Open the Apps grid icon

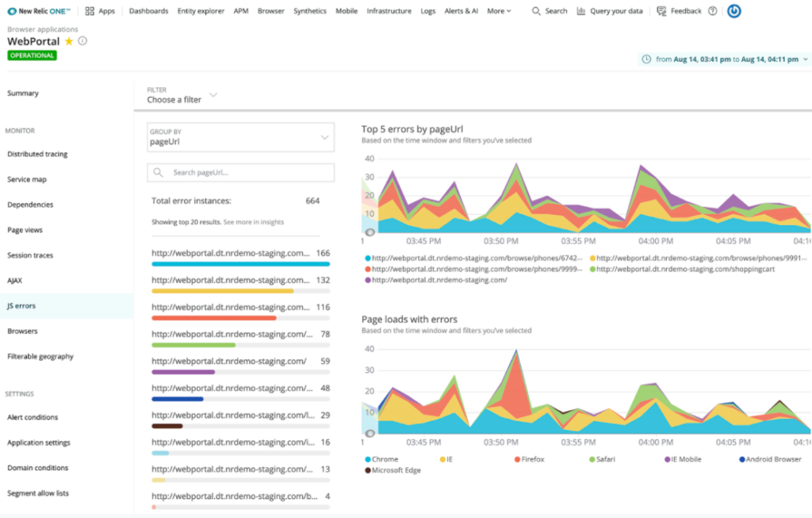point(90,11)
